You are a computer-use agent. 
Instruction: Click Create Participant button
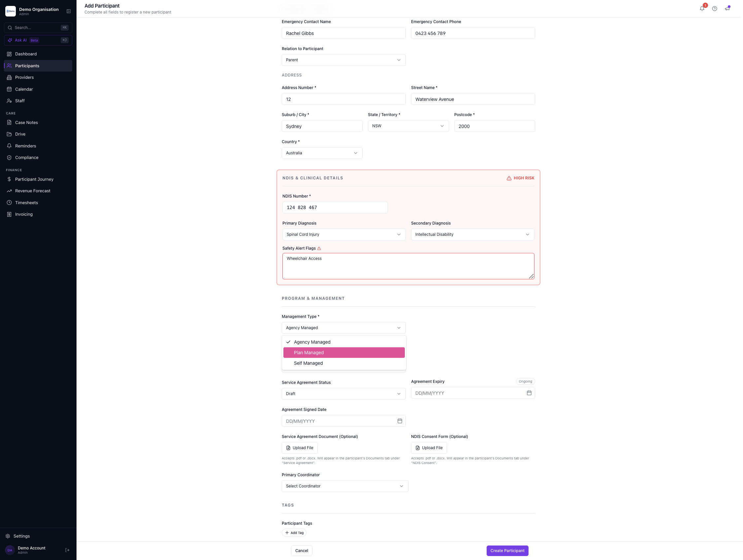[x=507, y=550]
